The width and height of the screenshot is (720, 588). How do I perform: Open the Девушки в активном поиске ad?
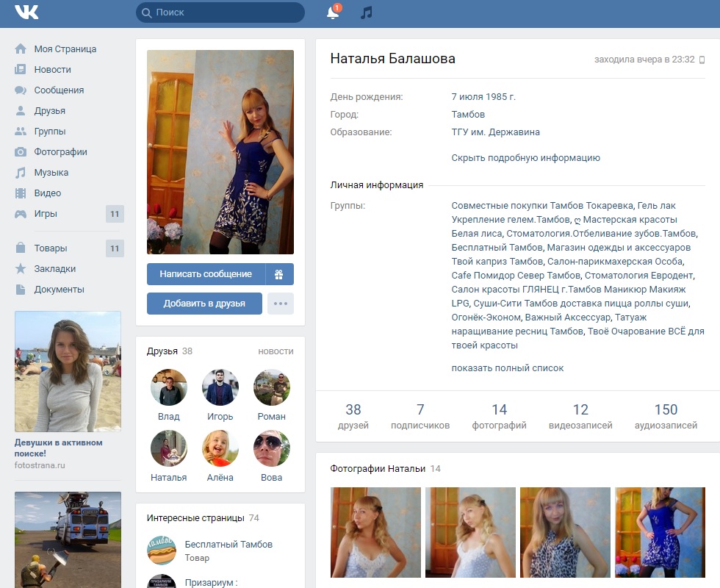click(58, 448)
